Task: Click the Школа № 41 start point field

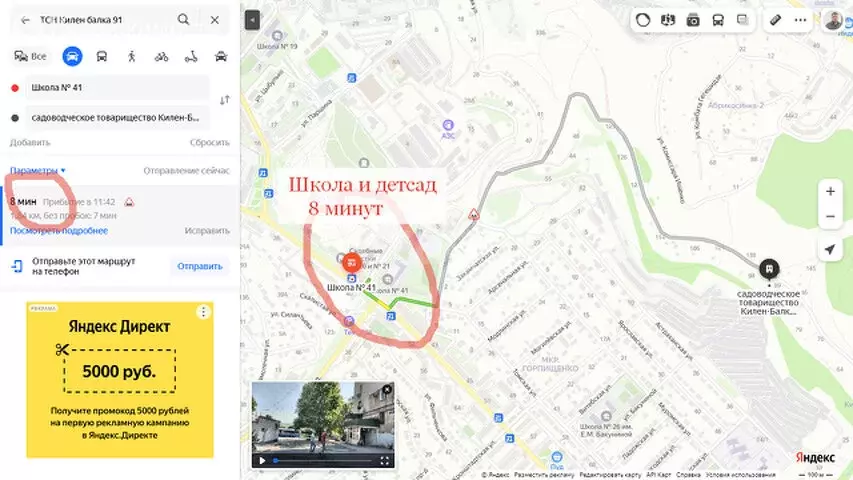Action: (x=115, y=87)
